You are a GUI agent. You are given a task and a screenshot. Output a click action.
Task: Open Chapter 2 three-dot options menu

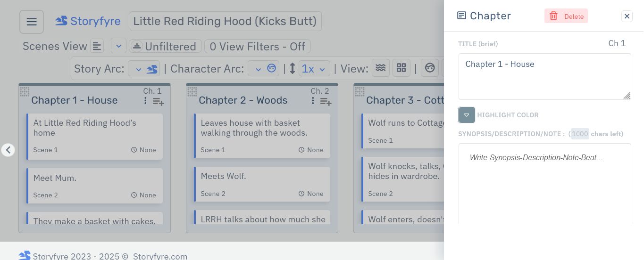pos(313,101)
